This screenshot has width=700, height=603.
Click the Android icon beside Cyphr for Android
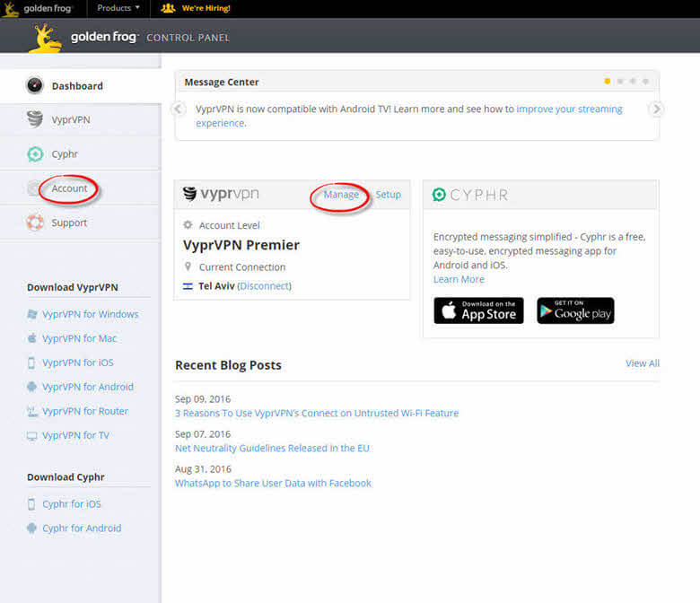coord(31,528)
